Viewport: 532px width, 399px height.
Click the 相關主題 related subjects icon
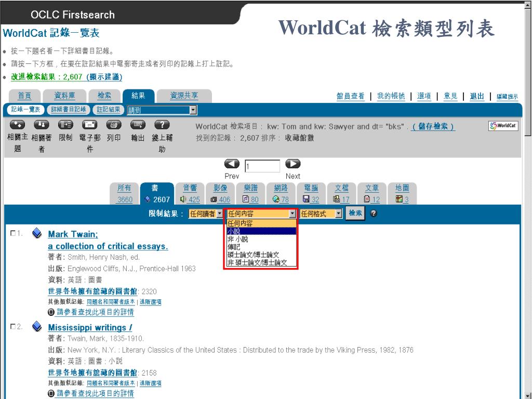coord(17,125)
